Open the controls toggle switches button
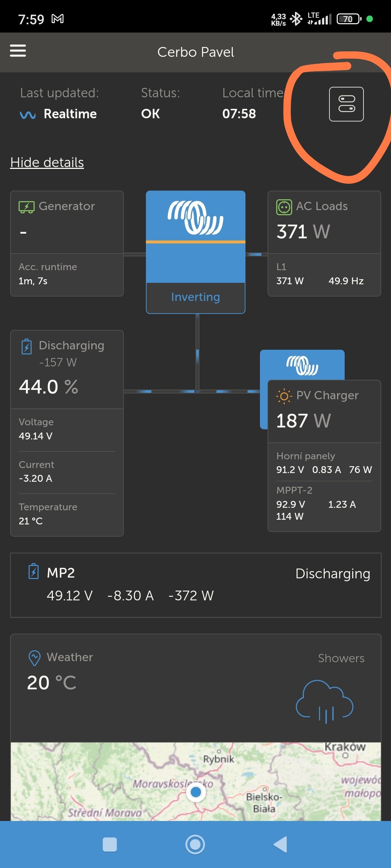Viewport: 391px width, 868px height. click(346, 104)
